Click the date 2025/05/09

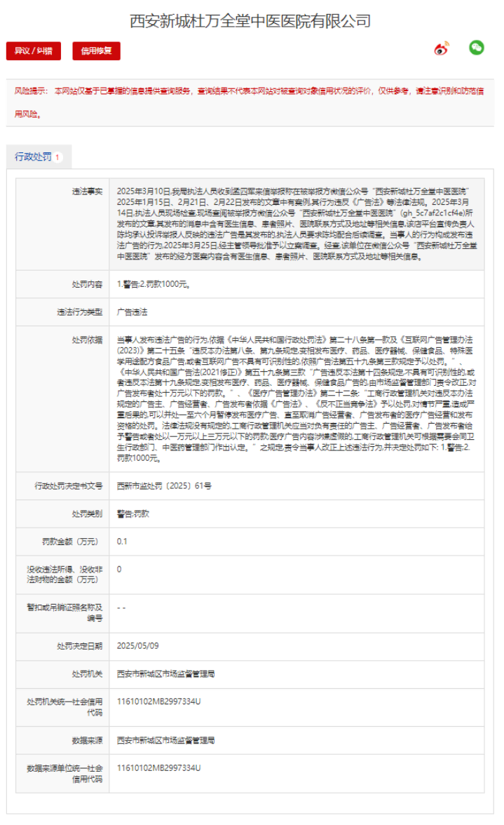(x=137, y=646)
